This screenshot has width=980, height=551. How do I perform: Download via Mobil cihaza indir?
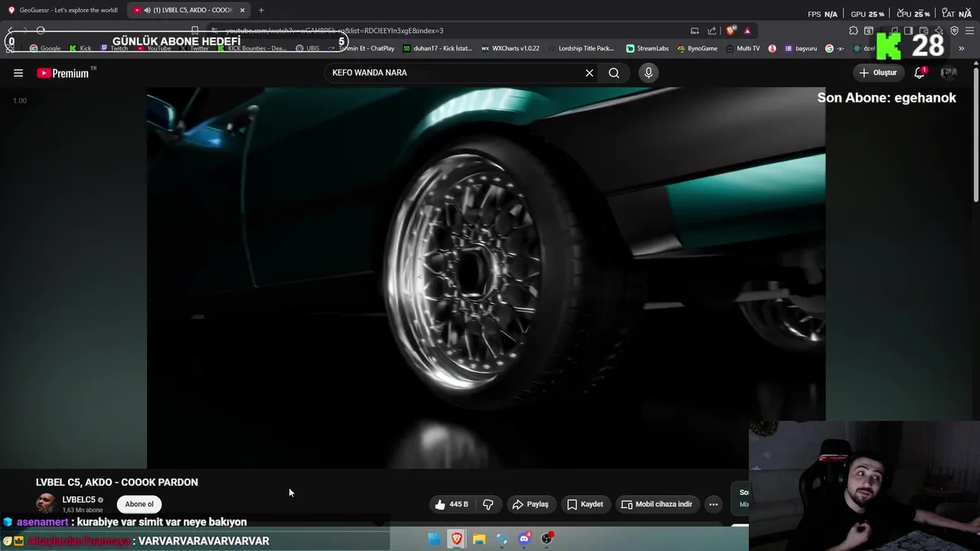click(x=657, y=504)
